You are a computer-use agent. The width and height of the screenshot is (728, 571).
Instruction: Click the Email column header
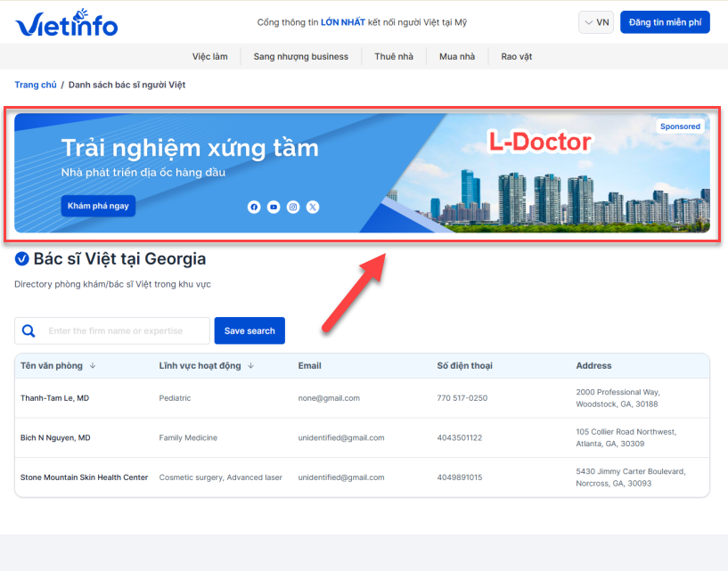coord(309,366)
